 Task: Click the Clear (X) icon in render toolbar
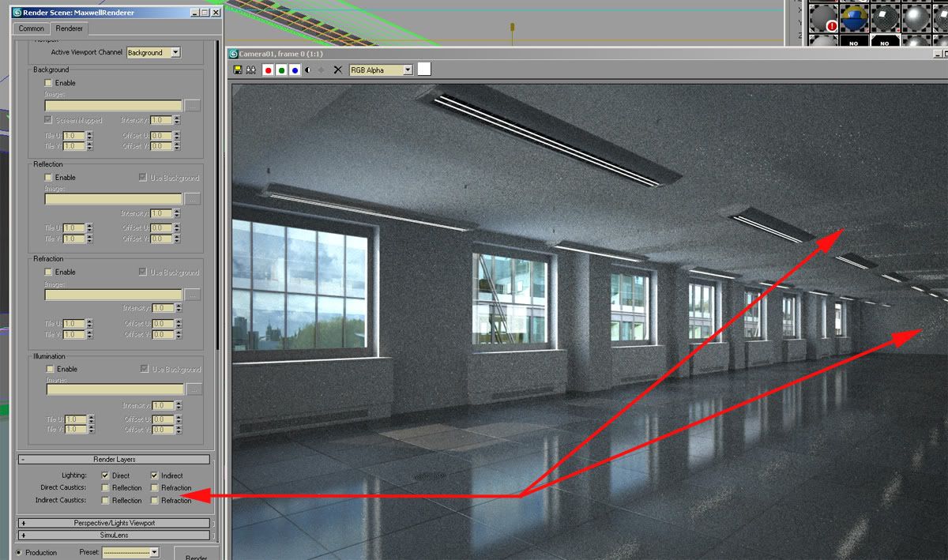pyautogui.click(x=338, y=70)
